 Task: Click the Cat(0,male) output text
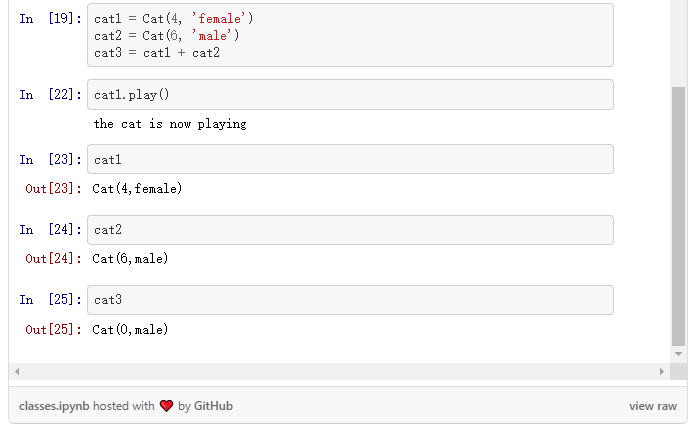click(130, 329)
